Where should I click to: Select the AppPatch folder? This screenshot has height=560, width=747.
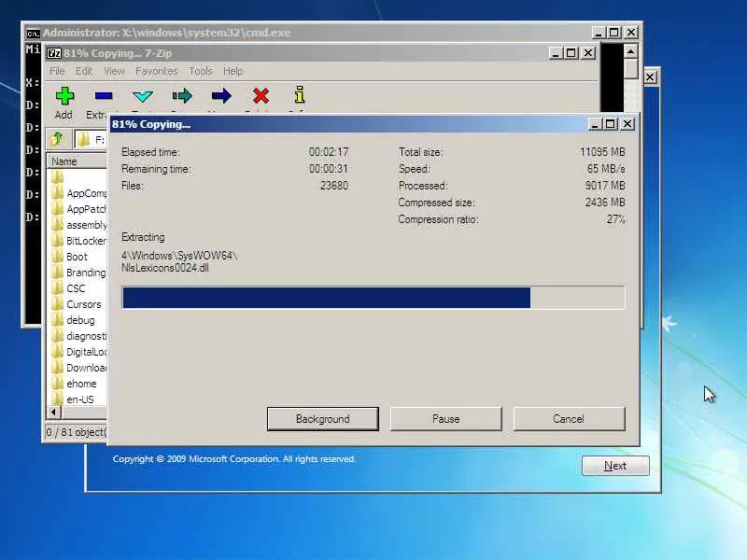[79, 209]
